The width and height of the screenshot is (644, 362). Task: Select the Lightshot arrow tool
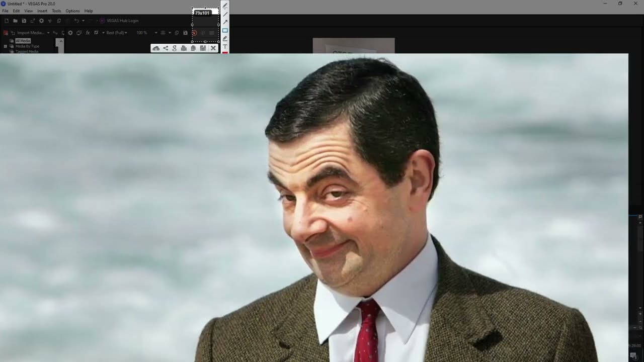(x=225, y=22)
